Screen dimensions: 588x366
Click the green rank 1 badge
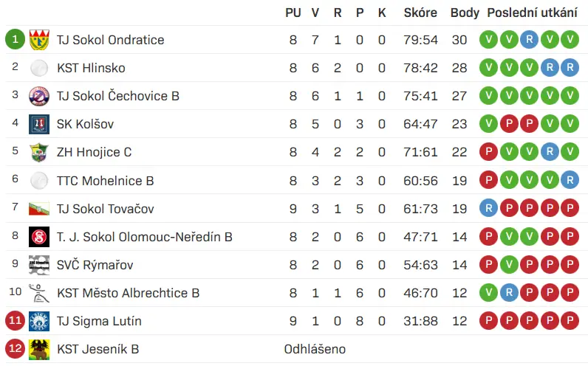tap(16, 40)
